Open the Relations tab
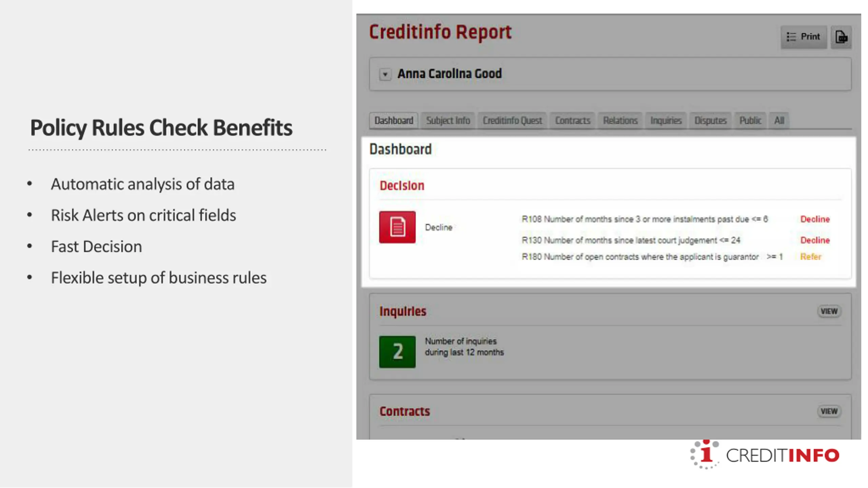Screen dimensions: 868x488 tap(620, 120)
